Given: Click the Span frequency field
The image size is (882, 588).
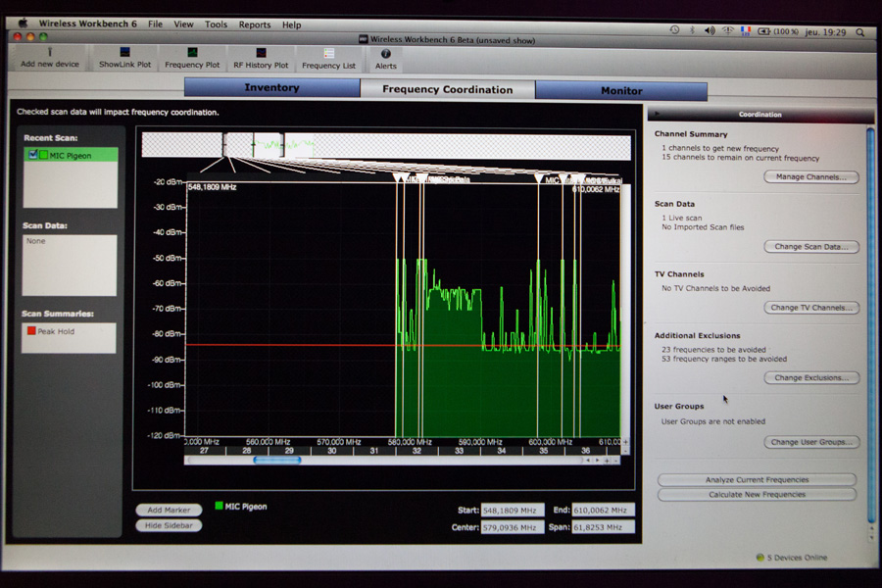Looking at the screenshot, I should click(x=603, y=527).
